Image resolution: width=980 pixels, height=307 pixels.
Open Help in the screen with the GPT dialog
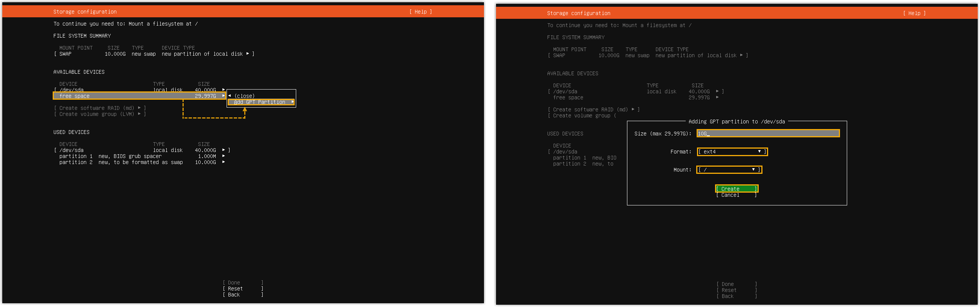click(x=914, y=13)
